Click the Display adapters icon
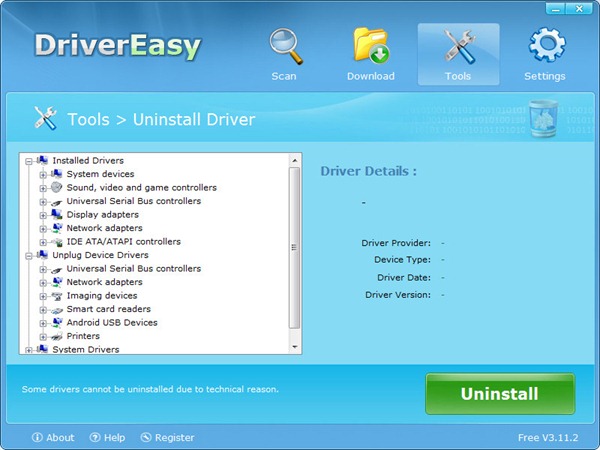The image size is (600, 450). [x=57, y=214]
